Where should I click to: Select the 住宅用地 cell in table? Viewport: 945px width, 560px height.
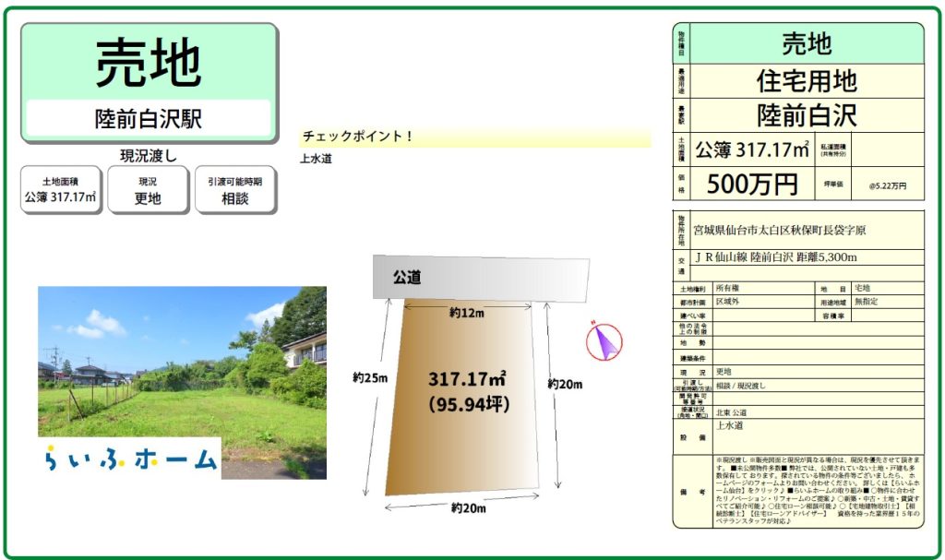pos(806,82)
